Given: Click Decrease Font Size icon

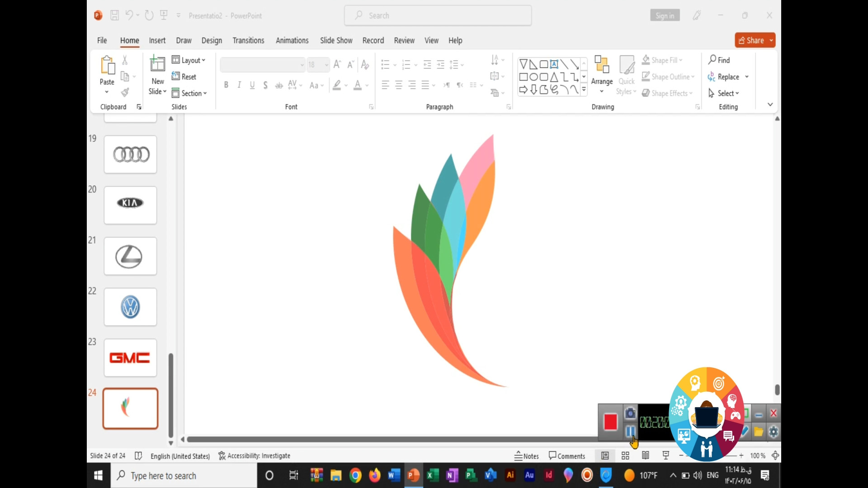Looking at the screenshot, I should 351,65.
